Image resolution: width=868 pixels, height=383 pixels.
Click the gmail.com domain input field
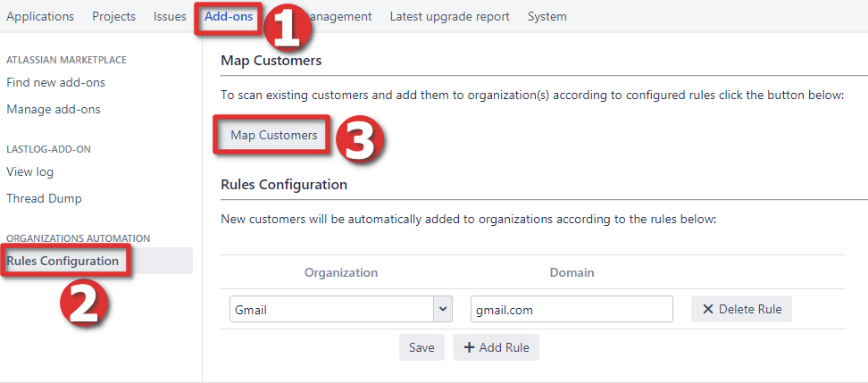[x=571, y=310]
